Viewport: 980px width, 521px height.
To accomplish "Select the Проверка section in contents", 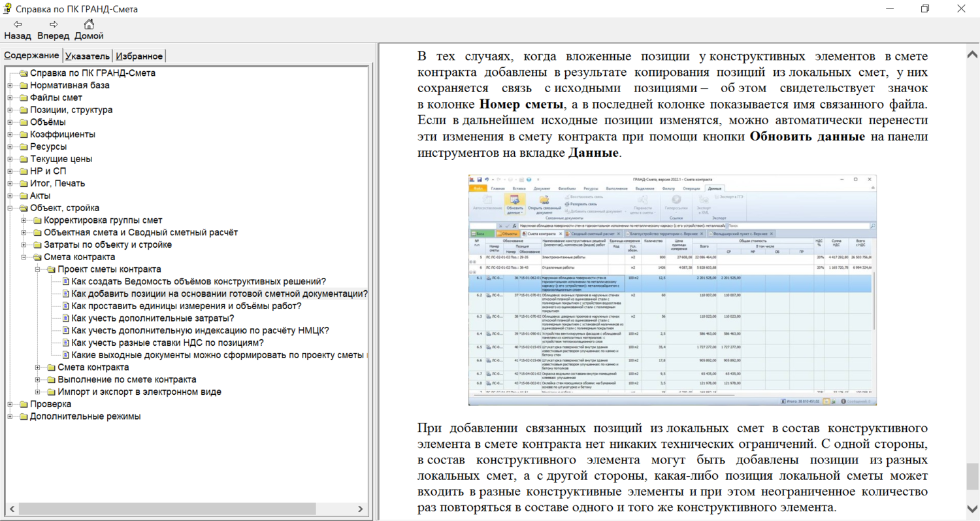I will point(50,404).
